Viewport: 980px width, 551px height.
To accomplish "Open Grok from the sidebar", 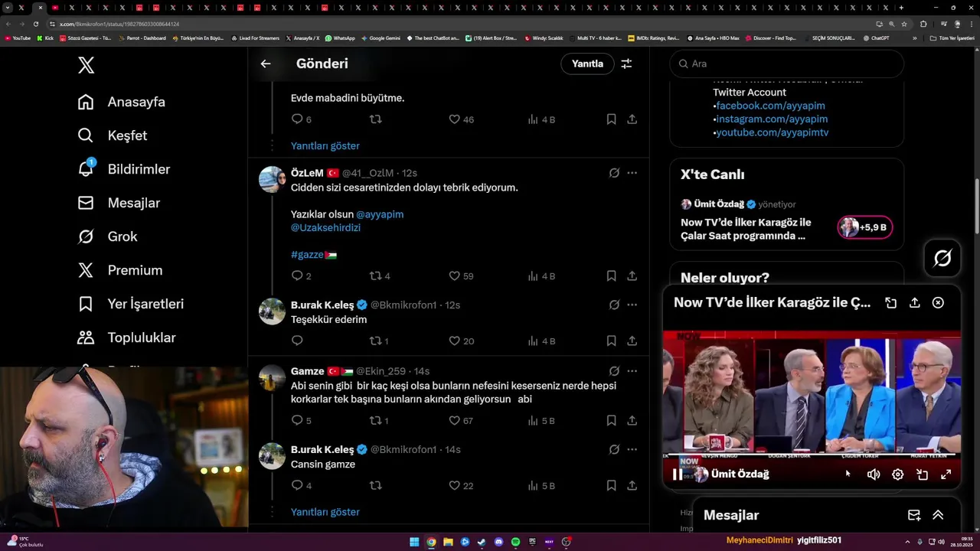I will pyautogui.click(x=107, y=236).
